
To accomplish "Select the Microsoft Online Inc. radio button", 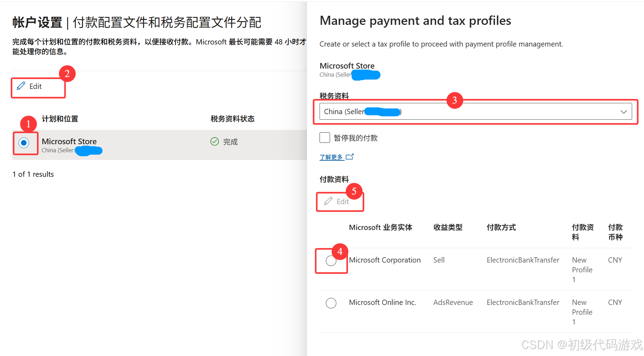I will (x=331, y=303).
